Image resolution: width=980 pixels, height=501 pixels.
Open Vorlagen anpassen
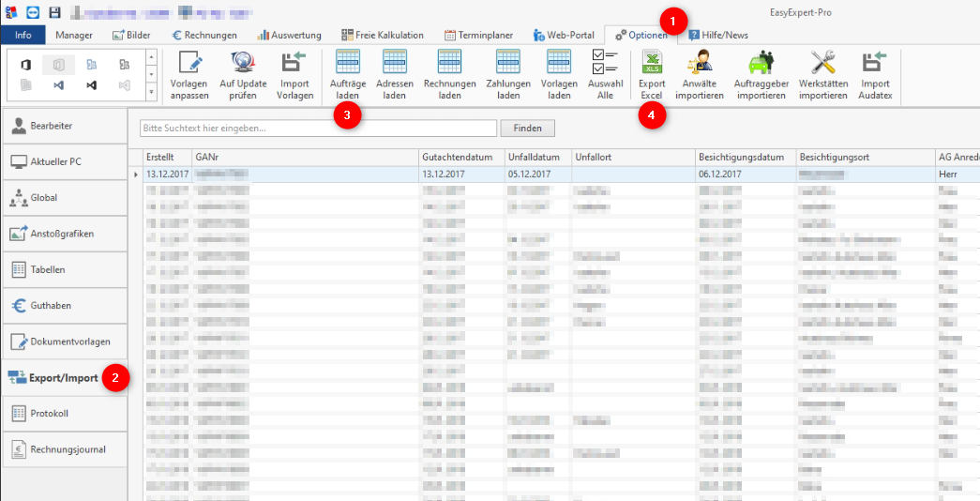pos(189,75)
